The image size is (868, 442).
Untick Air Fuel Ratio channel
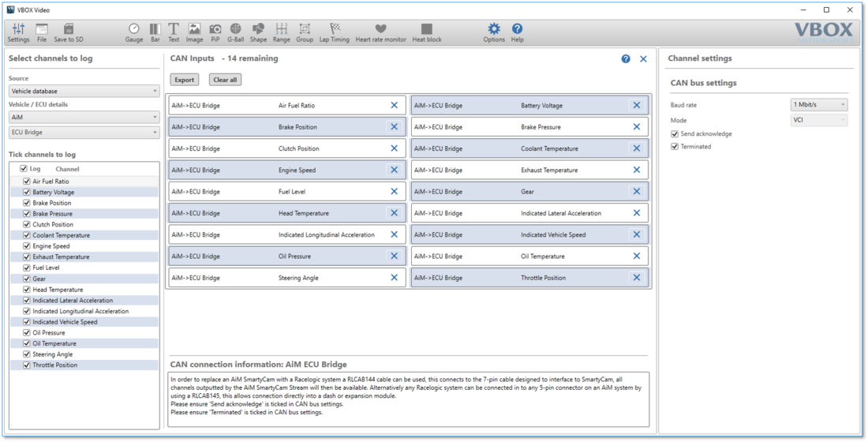coord(27,181)
